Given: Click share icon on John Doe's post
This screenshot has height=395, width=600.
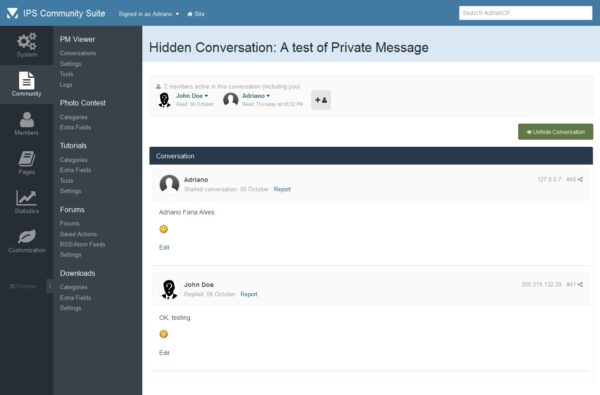Looking at the screenshot, I should [580, 284].
